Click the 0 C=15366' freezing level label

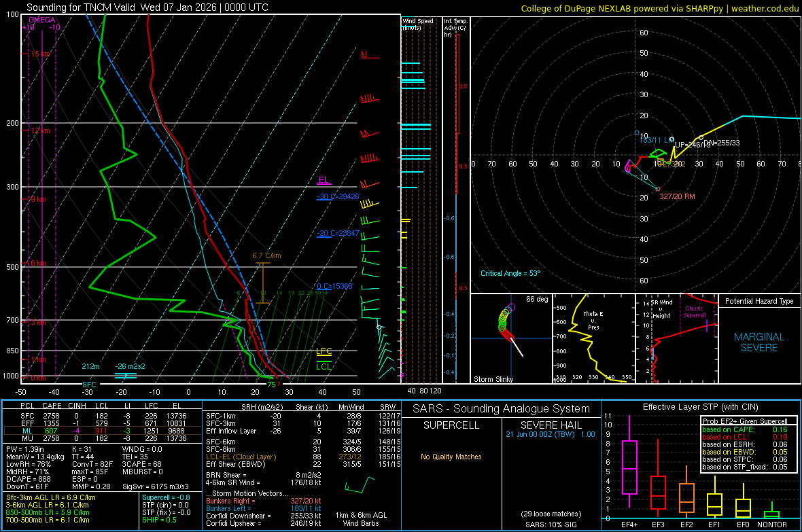[x=335, y=287]
